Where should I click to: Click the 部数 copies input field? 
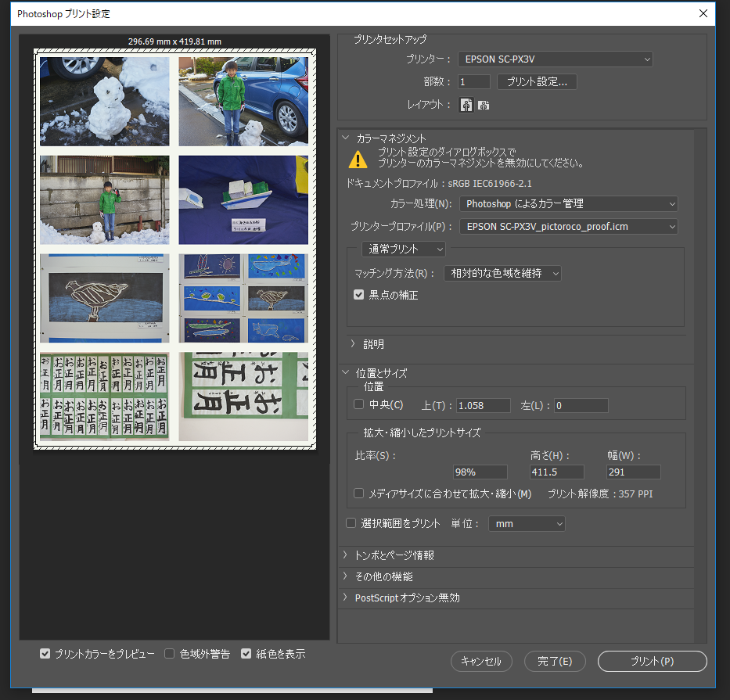[x=474, y=81]
